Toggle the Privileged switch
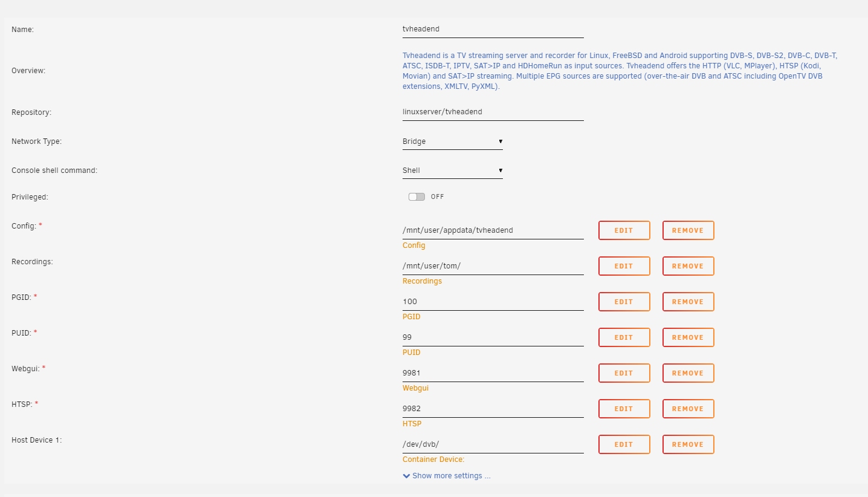 click(417, 197)
